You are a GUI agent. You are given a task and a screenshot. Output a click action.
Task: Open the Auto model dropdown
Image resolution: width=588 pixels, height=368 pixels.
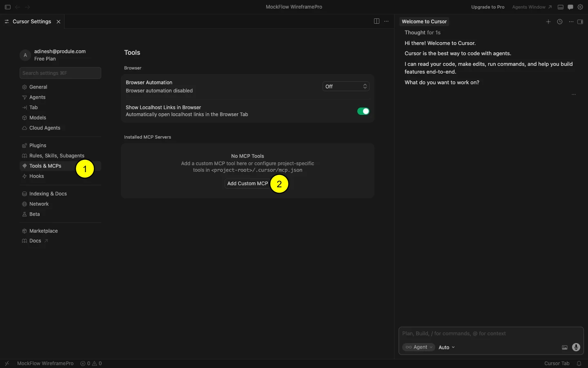447,347
